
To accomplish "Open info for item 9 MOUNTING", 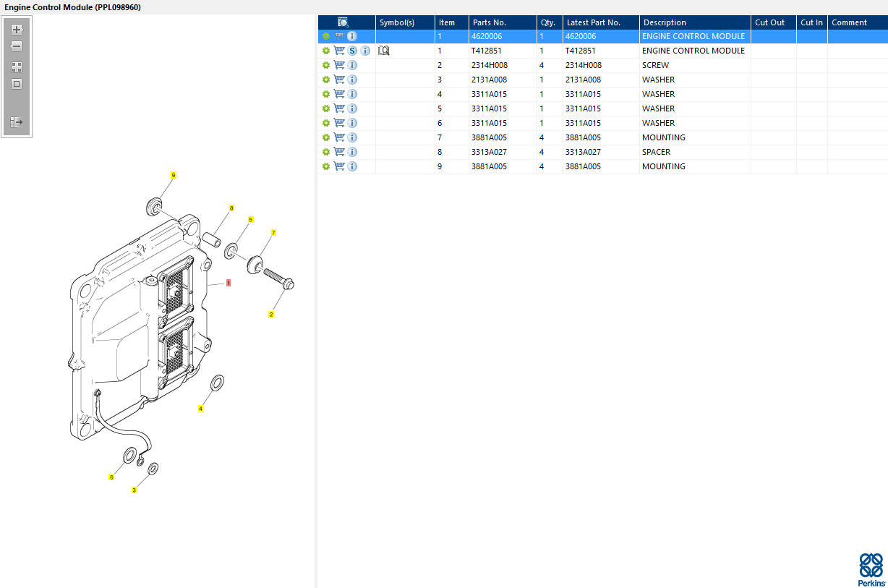I will 352,166.
